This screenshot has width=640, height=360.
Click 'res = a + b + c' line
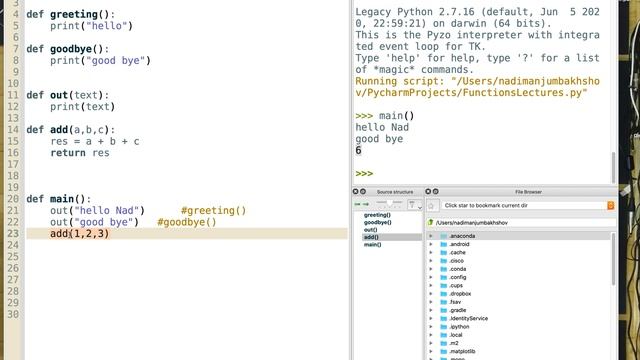pos(95,141)
